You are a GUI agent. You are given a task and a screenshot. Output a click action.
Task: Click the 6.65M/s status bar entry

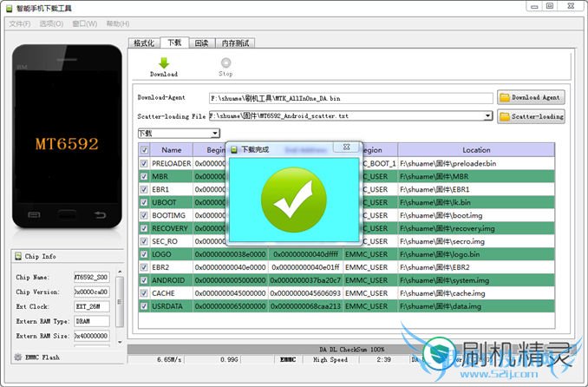169,359
